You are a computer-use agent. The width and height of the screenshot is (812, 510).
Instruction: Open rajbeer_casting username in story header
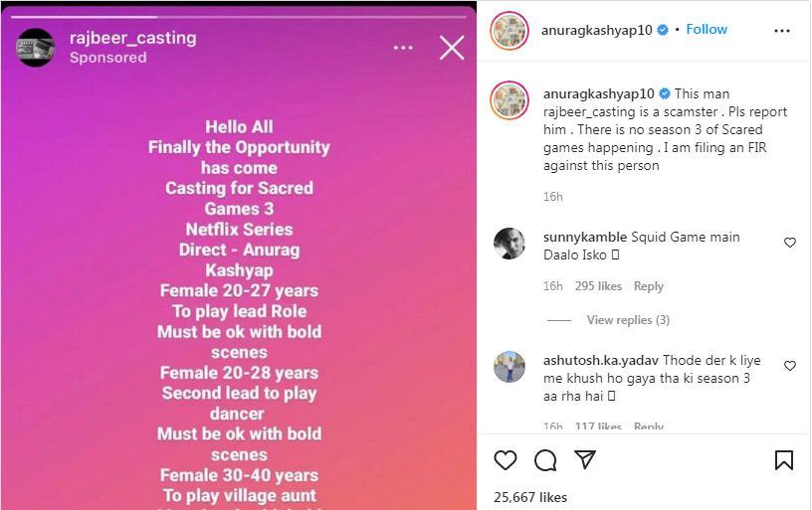tap(133, 38)
